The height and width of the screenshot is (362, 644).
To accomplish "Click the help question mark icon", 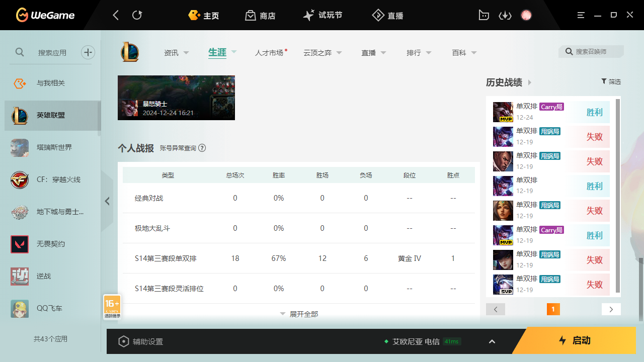I will click(202, 148).
